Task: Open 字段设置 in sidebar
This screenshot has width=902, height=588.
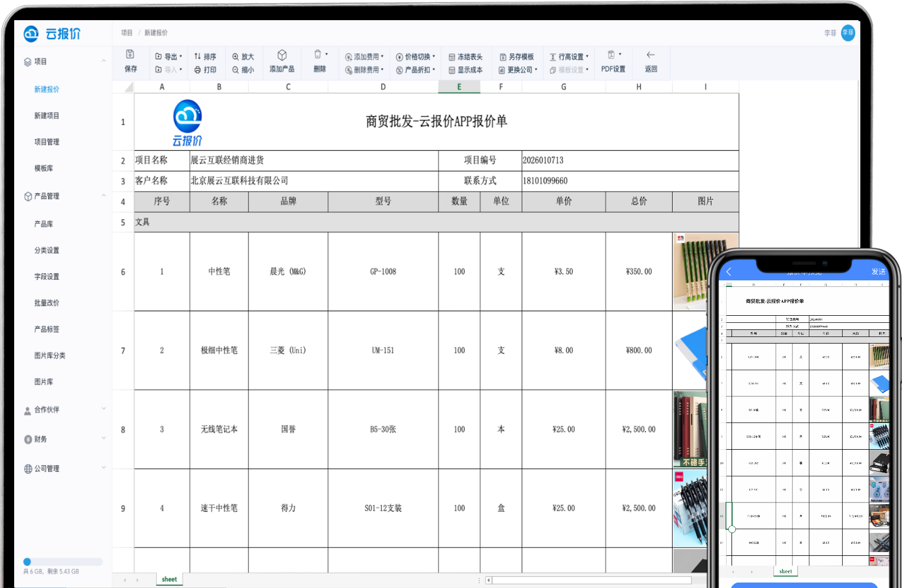Action: click(x=47, y=277)
